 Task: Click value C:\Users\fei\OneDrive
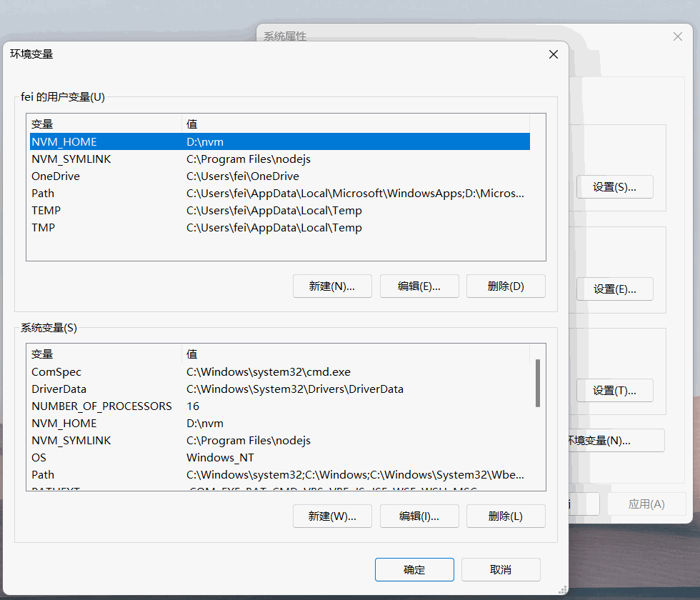pyautogui.click(x=242, y=176)
